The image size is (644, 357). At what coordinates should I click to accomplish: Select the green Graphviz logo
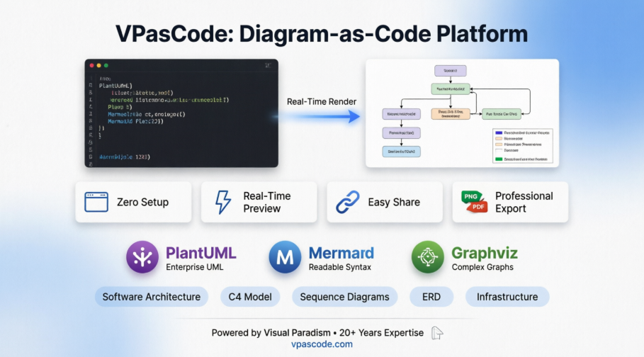[x=427, y=257]
